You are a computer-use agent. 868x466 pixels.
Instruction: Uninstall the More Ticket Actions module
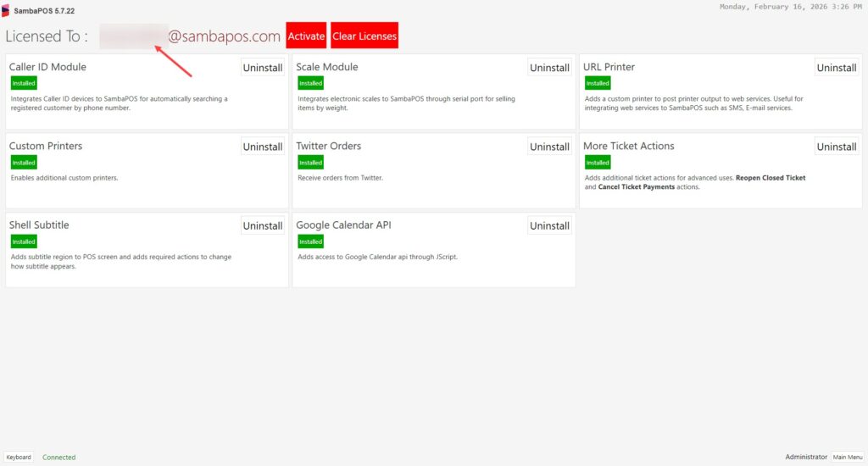(x=837, y=147)
